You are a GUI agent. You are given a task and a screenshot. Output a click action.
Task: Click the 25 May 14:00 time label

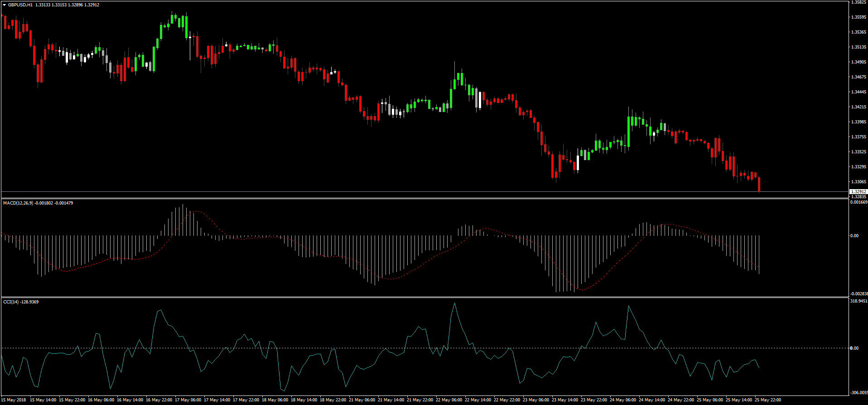point(739,400)
